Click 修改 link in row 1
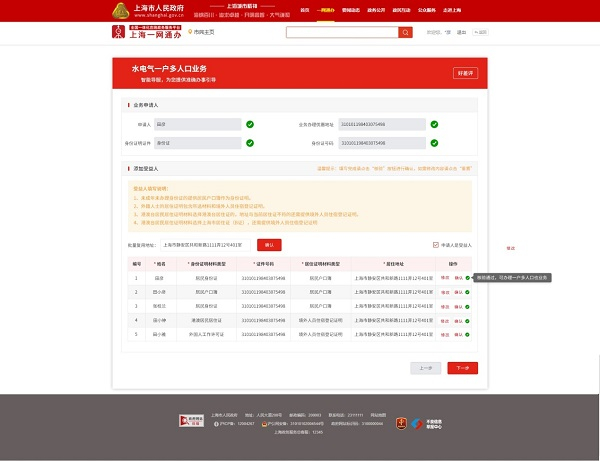 click(445, 278)
